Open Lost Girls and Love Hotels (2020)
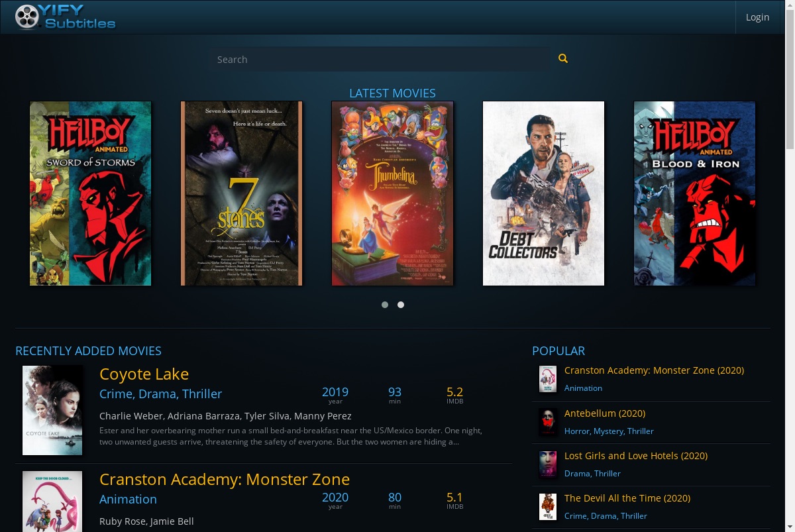This screenshot has height=532, width=795. point(636,456)
